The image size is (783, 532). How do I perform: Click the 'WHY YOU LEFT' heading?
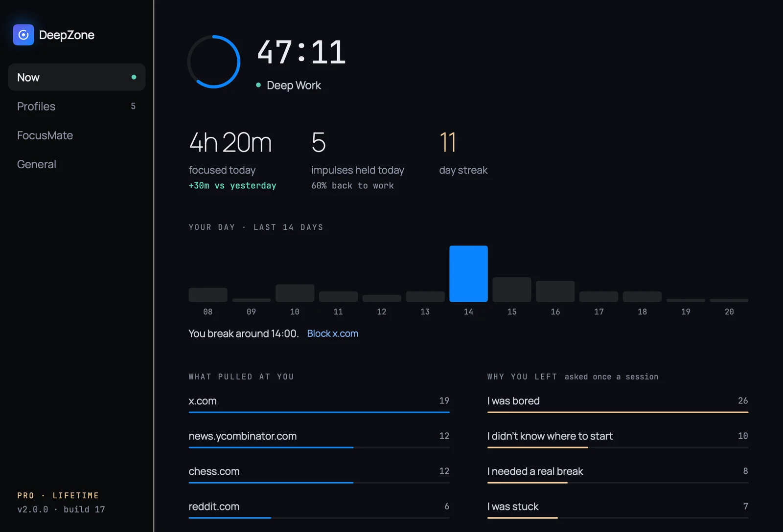pos(522,377)
